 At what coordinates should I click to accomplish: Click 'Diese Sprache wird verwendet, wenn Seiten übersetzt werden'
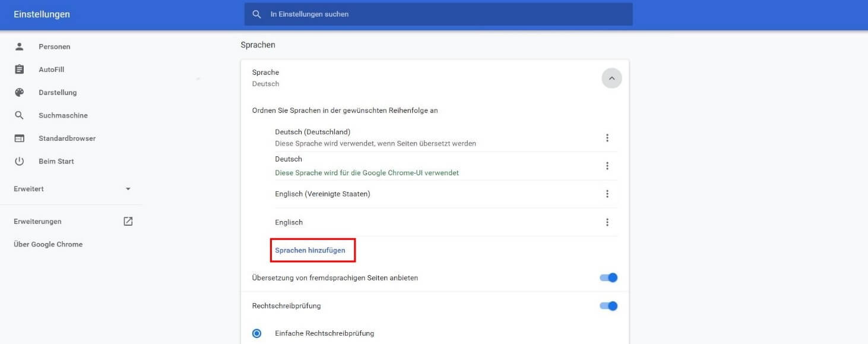[375, 143]
